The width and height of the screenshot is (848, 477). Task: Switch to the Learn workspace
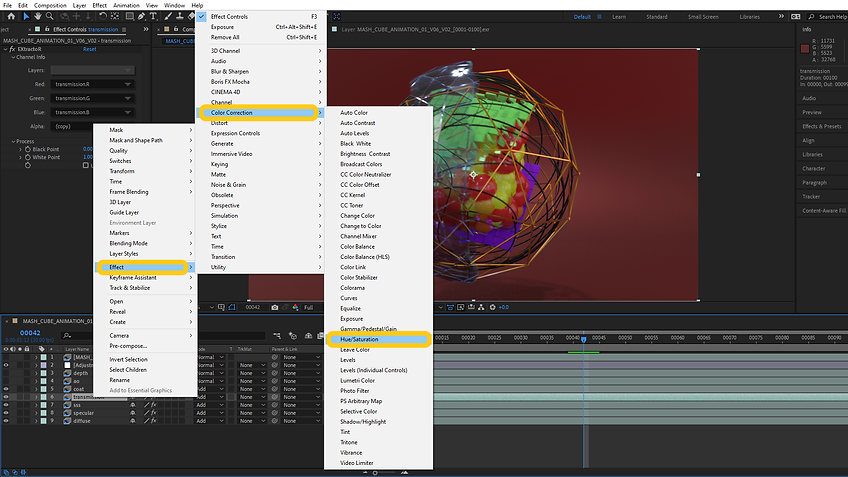[x=619, y=17]
